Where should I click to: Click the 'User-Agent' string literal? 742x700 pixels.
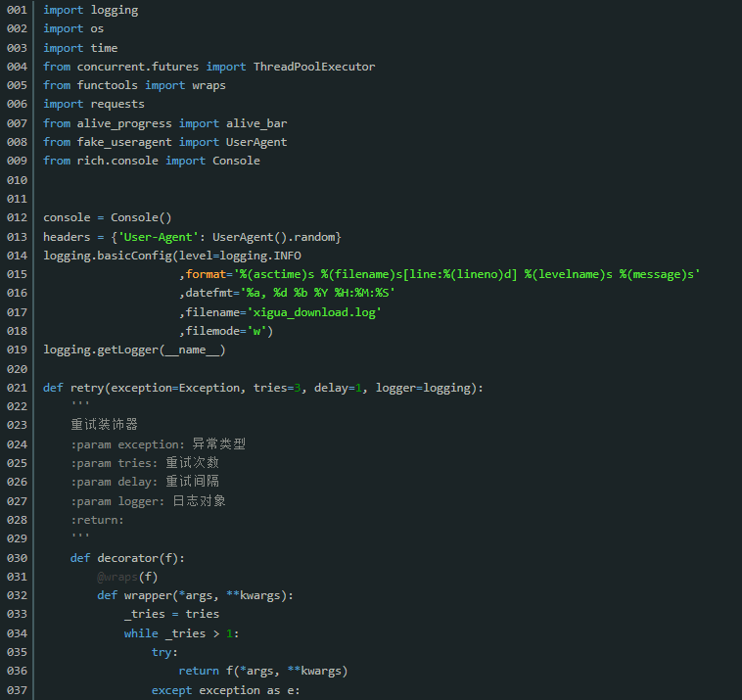coord(159,237)
